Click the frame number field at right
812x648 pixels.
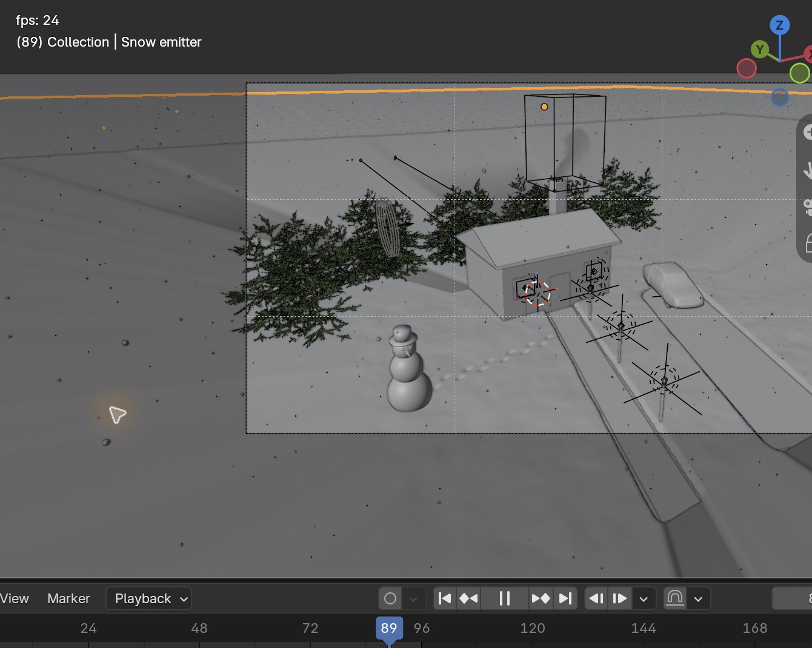pos(793,598)
